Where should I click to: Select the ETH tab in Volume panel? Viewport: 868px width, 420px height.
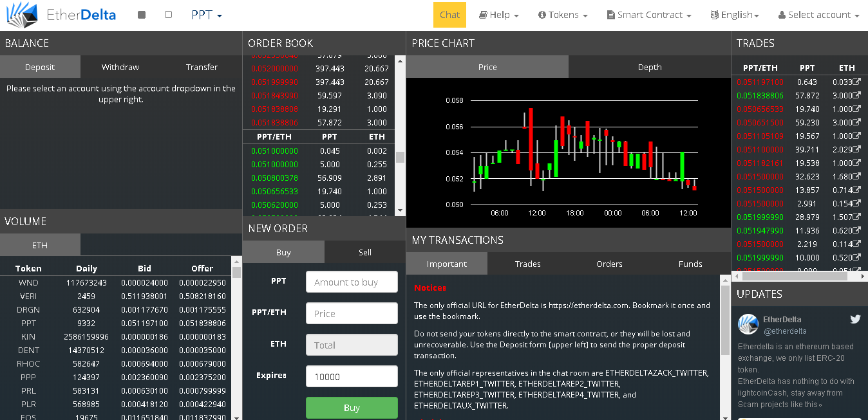tap(40, 245)
